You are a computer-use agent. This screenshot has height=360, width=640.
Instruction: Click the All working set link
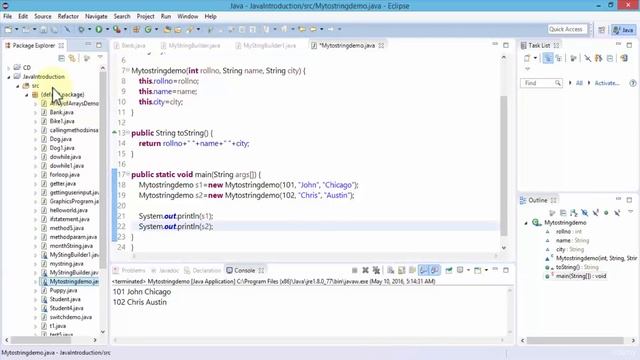(x=579, y=83)
